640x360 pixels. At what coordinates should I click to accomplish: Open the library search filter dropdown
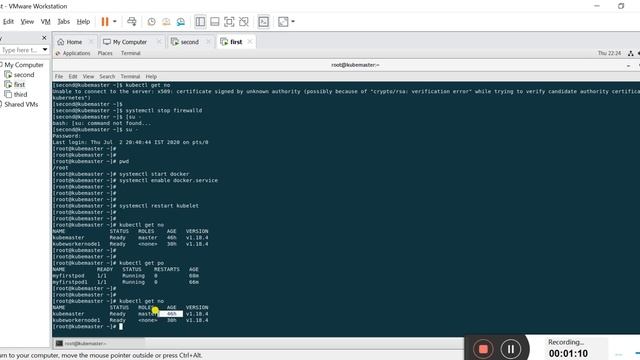coord(45,50)
